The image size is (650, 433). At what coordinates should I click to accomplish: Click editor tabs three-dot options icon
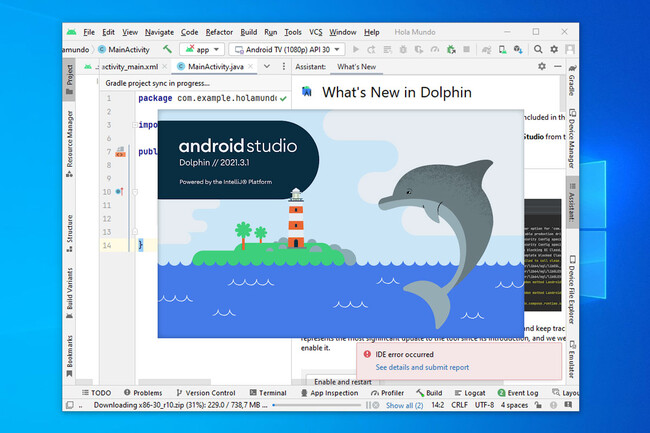tap(284, 66)
